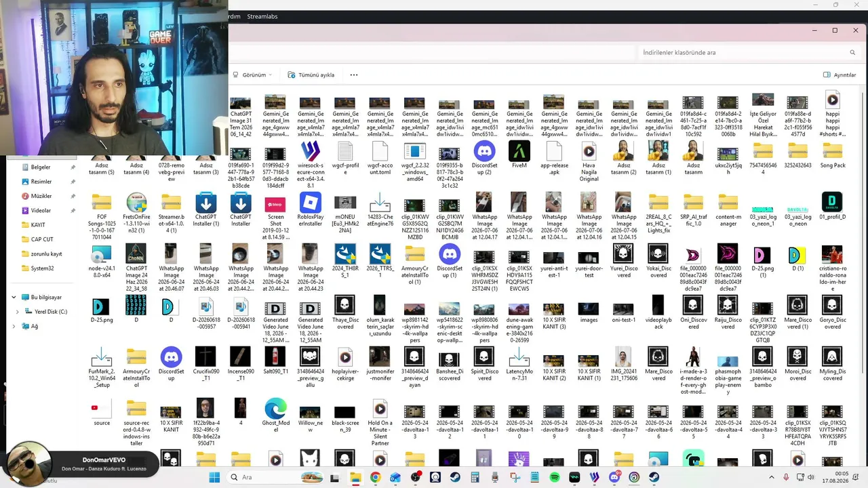The width and height of the screenshot is (868, 488).
Task: Open the zorunlu kayıt sidebar folder
Action: click(x=46, y=254)
